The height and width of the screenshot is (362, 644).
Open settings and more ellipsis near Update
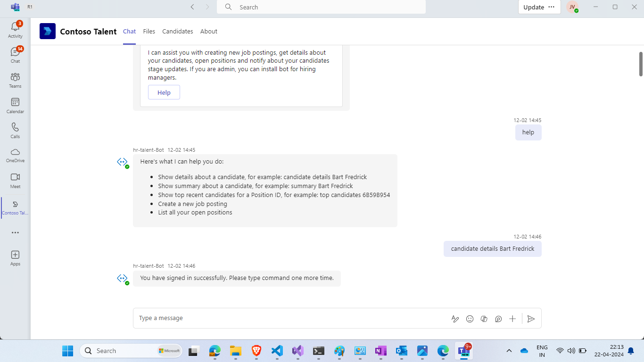coord(552,7)
